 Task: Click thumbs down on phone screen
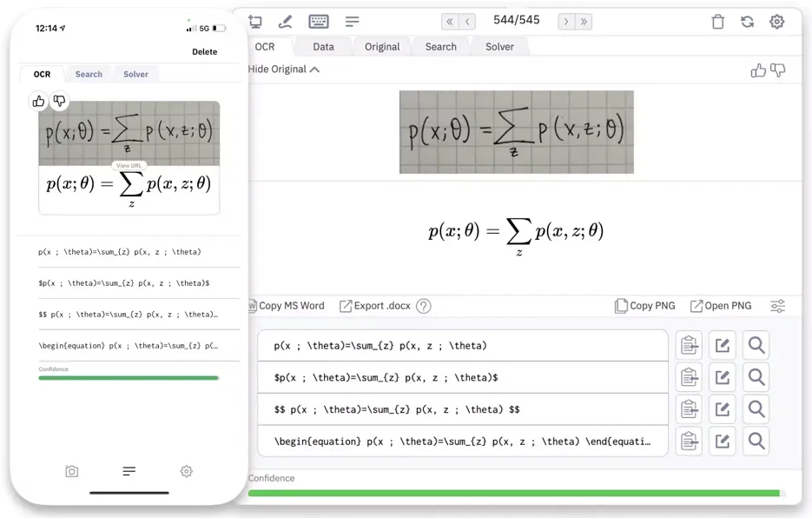click(x=60, y=101)
